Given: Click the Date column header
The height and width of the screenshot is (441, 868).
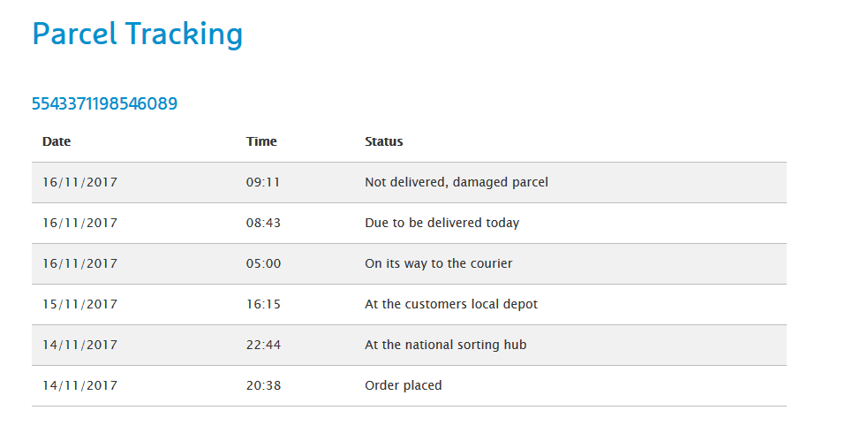Looking at the screenshot, I should click(57, 141).
